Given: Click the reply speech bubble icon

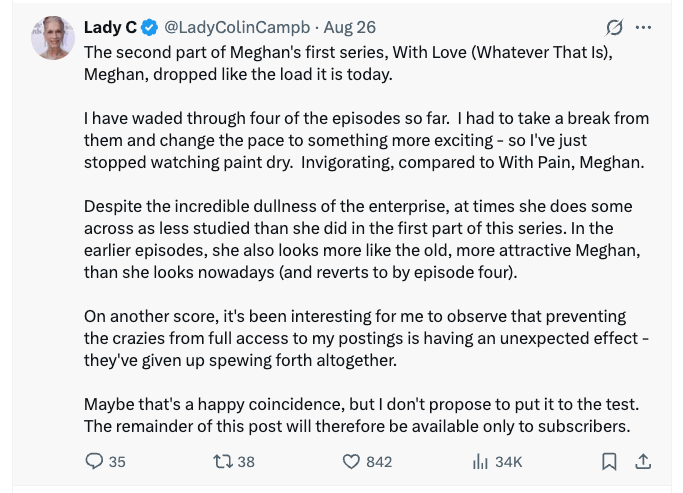Looking at the screenshot, I should (94, 461).
